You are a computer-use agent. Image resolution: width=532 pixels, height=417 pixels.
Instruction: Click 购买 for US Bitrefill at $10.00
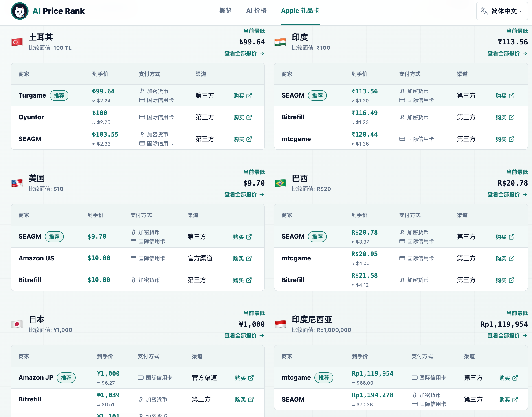point(242,280)
